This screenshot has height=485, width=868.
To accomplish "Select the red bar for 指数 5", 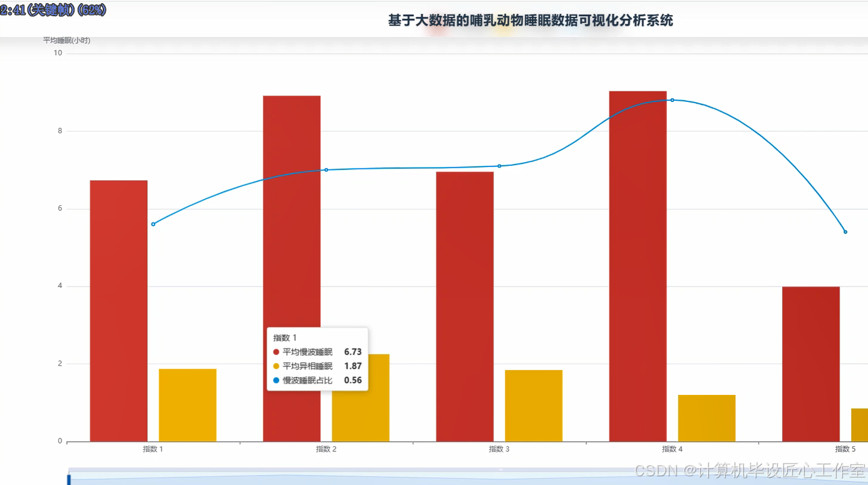I will click(811, 364).
